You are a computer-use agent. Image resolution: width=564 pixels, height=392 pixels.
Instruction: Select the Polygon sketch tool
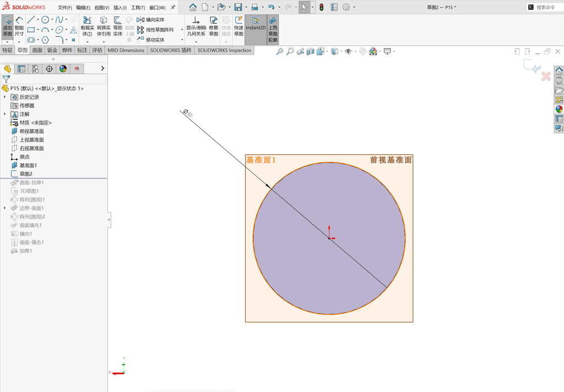(x=45, y=40)
